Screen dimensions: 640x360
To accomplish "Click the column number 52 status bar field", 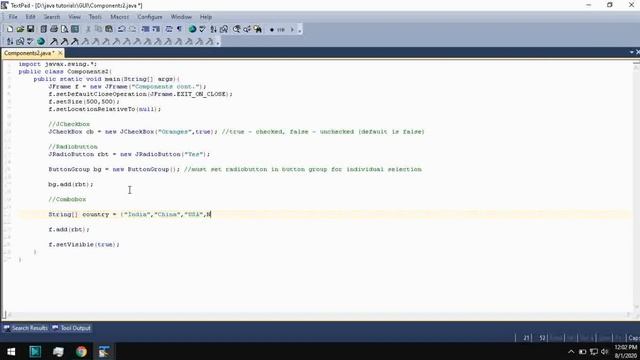I will click(542, 338).
